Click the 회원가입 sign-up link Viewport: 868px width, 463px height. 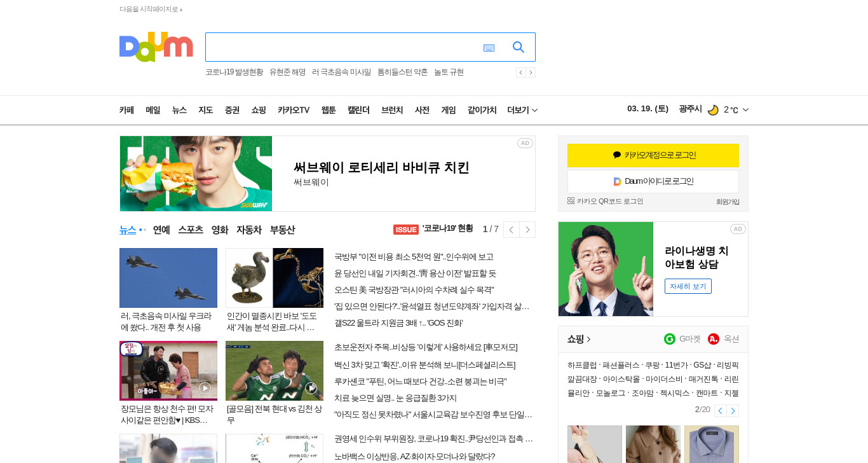pyautogui.click(x=728, y=202)
